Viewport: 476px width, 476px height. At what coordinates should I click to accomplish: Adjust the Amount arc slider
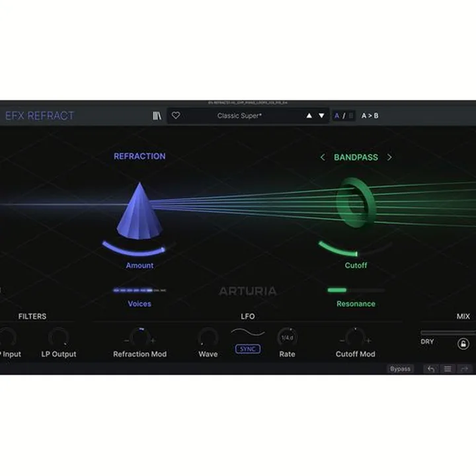pos(138,249)
